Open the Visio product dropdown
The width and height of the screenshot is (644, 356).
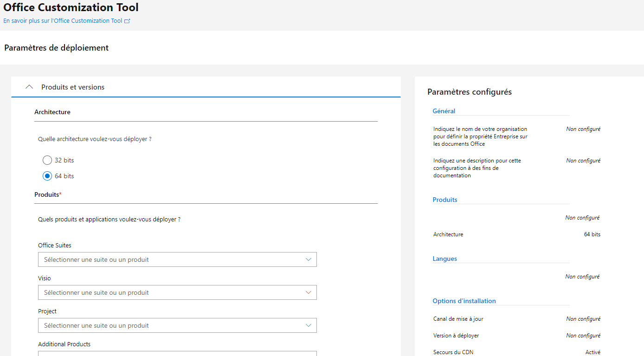click(177, 292)
